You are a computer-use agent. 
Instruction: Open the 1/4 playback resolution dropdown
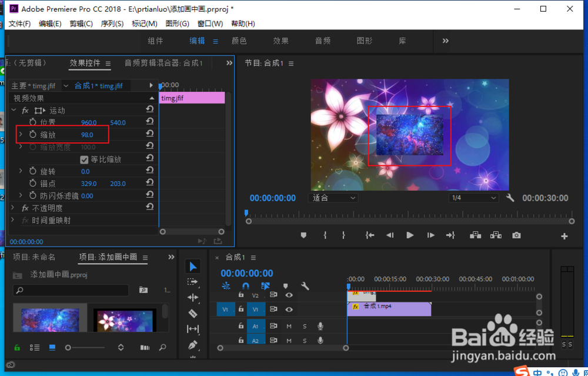tap(473, 198)
